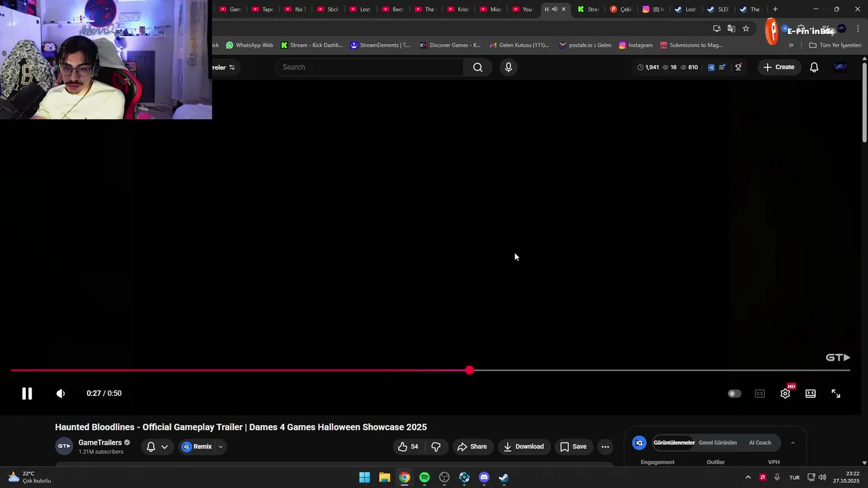Click the playlist list icon in YouTube header
868x488 pixels.
coord(722,67)
